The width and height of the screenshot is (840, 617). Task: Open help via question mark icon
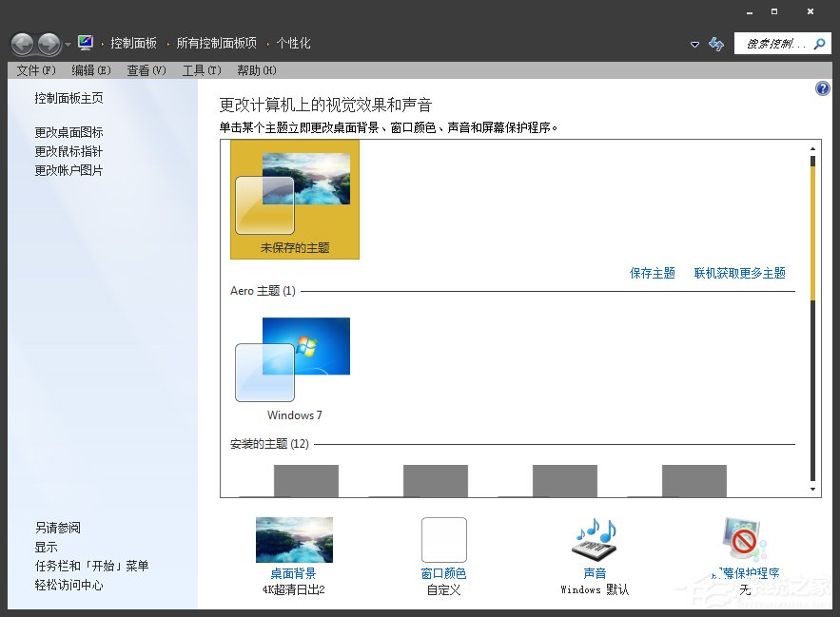click(821, 88)
